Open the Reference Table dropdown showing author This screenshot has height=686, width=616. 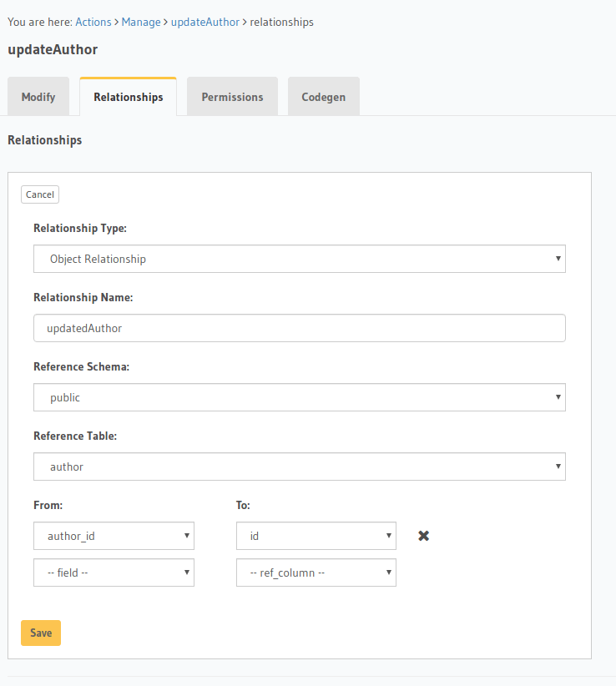tap(299, 467)
